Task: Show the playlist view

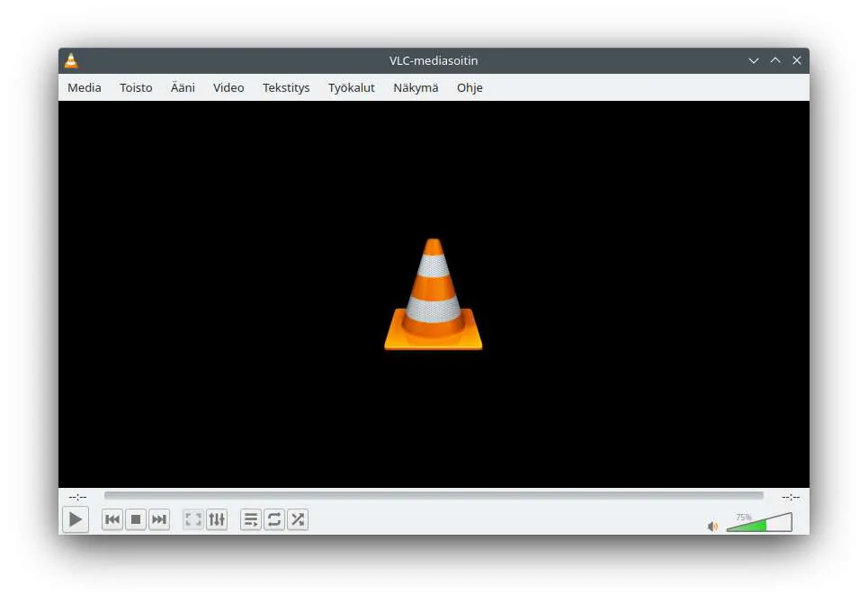Action: [x=251, y=519]
